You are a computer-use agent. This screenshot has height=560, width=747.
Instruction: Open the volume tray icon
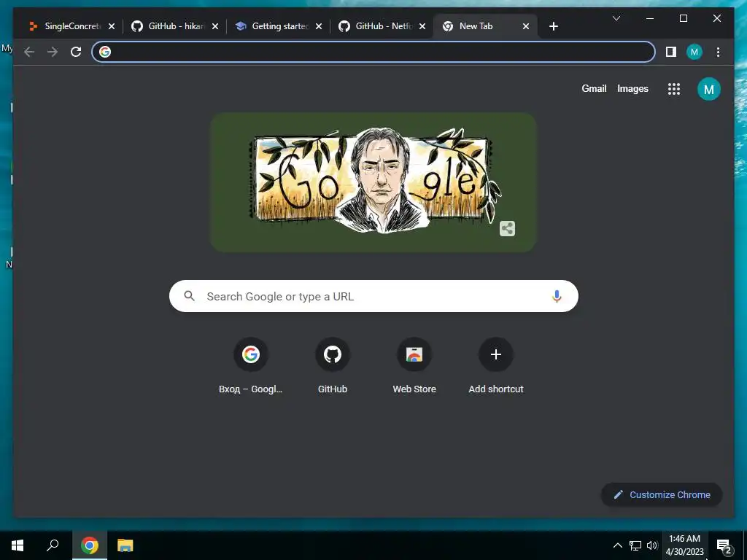652,545
